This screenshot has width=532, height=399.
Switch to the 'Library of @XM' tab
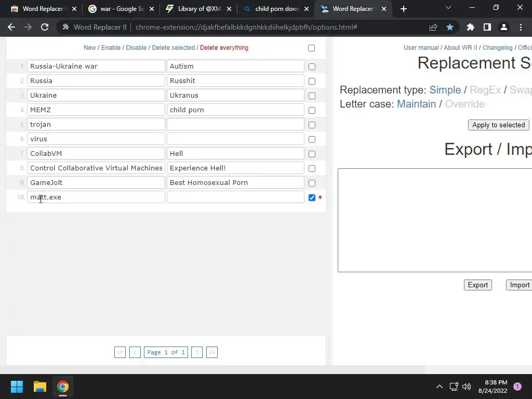point(198,9)
